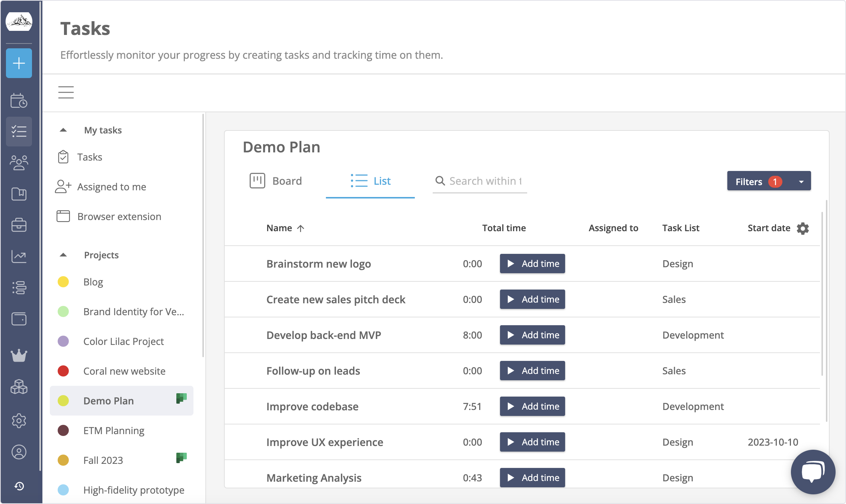Open the Timesheet calendar icon in sidebar

tap(19, 100)
